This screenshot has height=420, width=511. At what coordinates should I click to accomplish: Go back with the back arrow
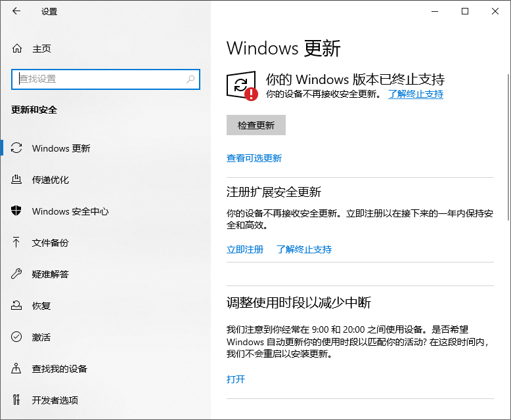(16, 11)
